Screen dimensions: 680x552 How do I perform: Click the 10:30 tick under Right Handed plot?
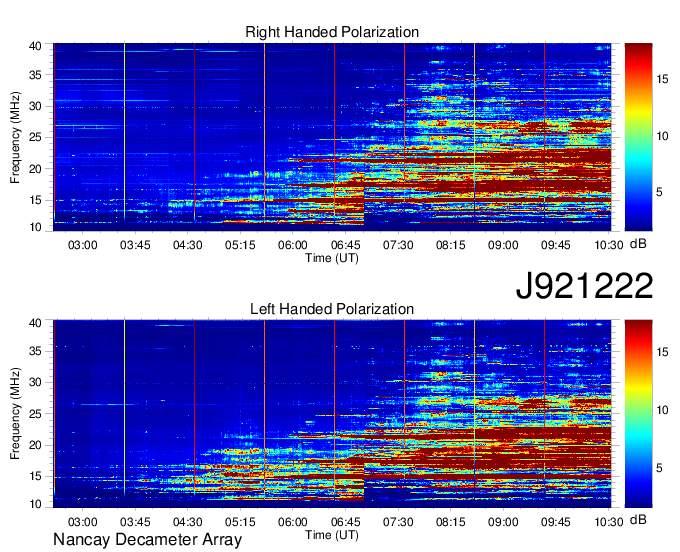(608, 245)
